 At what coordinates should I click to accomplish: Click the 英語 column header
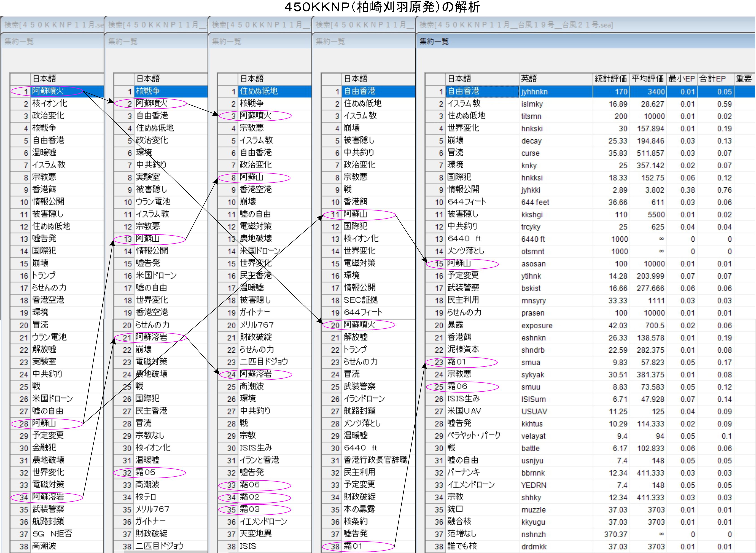pyautogui.click(x=529, y=79)
